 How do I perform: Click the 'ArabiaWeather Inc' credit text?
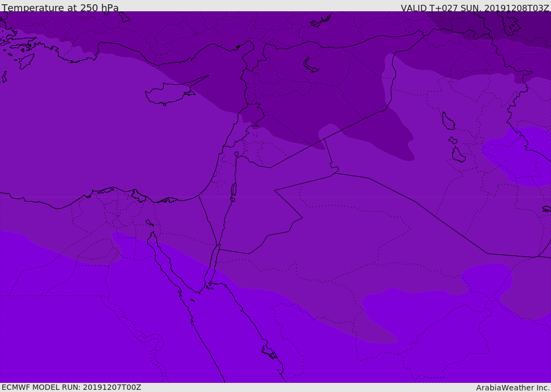[x=513, y=388]
